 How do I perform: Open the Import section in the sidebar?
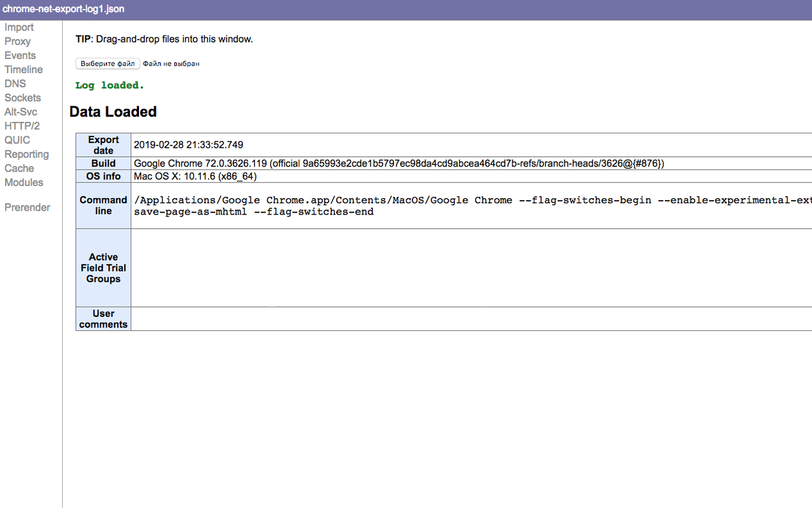tap(18, 27)
